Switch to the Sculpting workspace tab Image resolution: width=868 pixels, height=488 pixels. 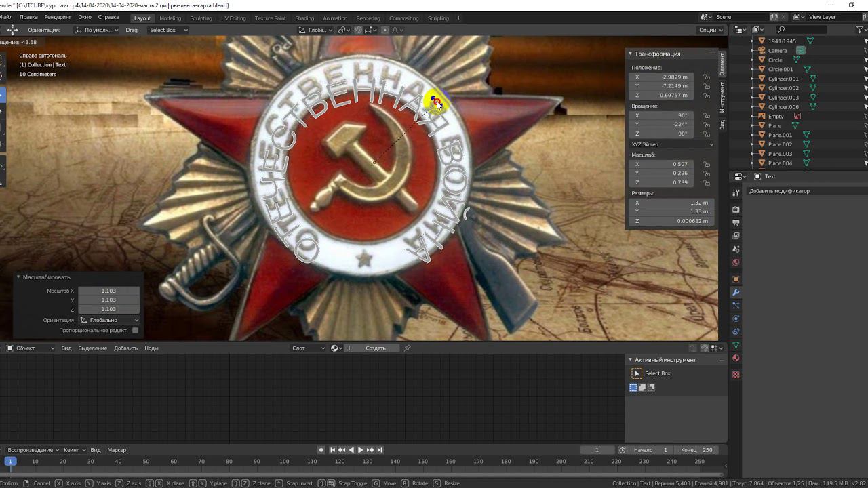(x=201, y=18)
